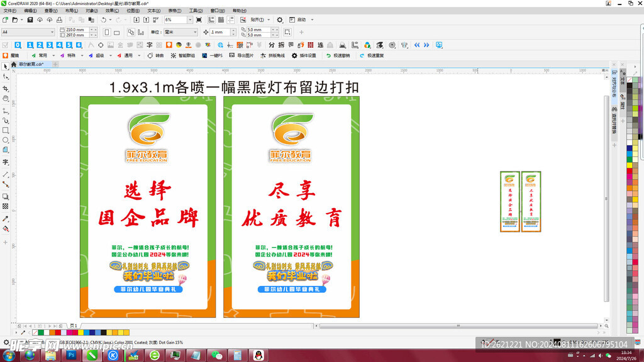
Task: Click the Publish to PDF icon
Action: coord(156,19)
